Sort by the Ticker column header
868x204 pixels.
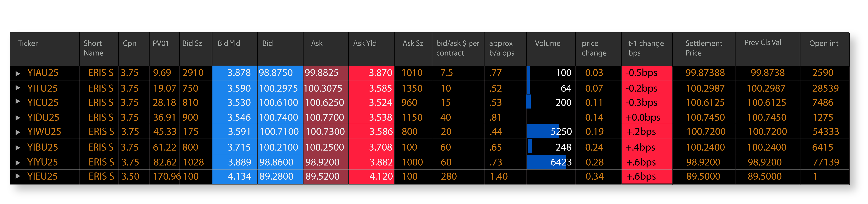pos(28,43)
